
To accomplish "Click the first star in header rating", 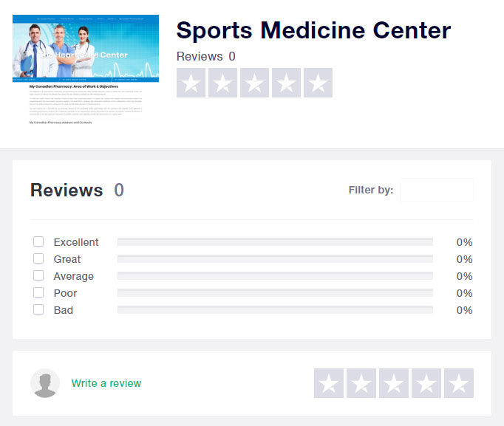I will [x=191, y=83].
